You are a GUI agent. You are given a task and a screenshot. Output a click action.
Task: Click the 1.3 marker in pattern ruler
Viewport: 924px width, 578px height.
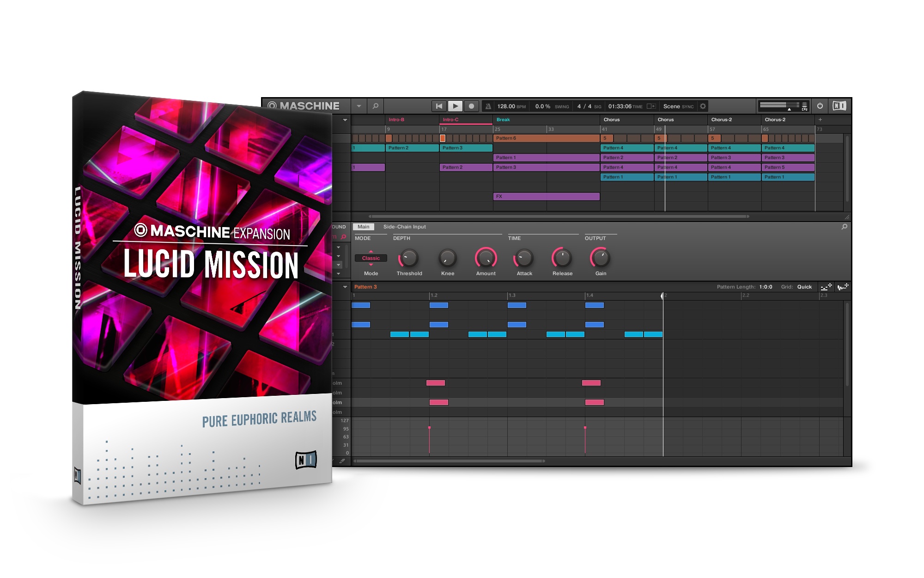[x=512, y=295]
